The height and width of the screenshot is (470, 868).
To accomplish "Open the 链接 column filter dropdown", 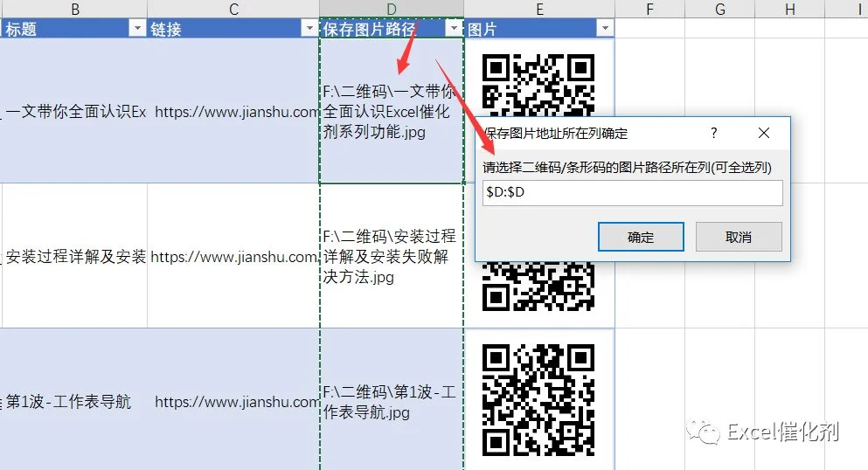I will tap(309, 28).
